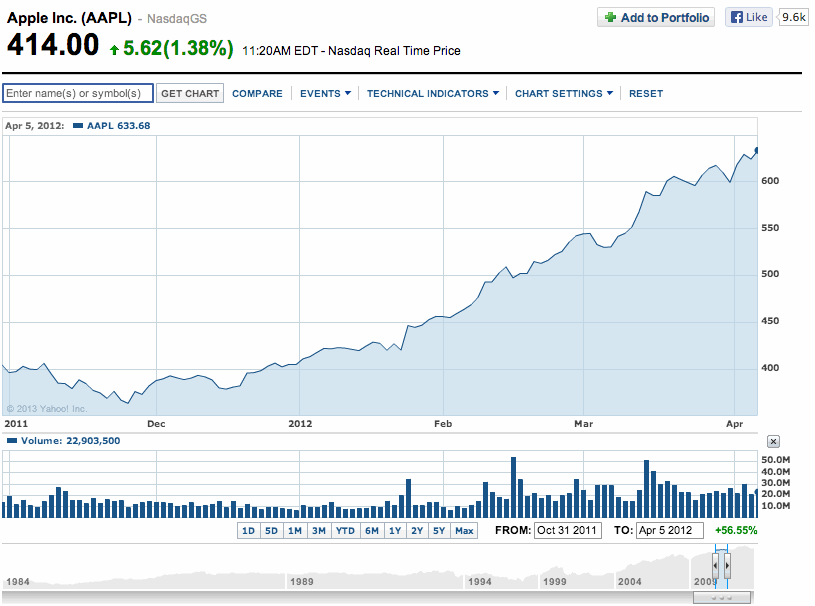This screenshot has width=815, height=606.
Task: Select the 1Y range tab
Action: pos(395,531)
